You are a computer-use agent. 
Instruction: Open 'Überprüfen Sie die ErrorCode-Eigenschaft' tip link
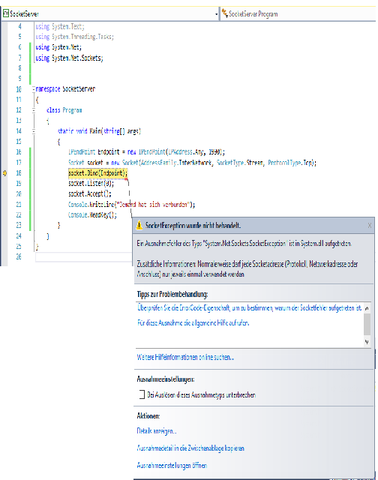coord(249,308)
